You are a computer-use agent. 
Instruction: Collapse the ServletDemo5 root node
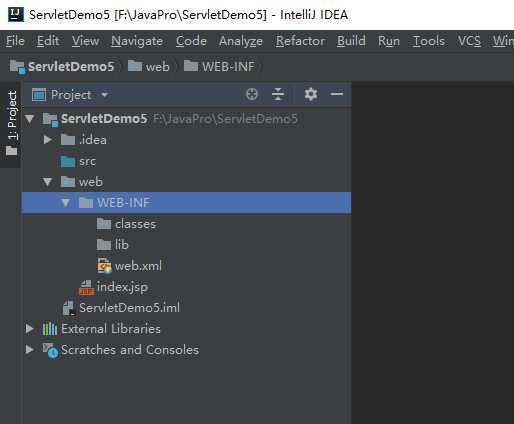coord(30,119)
